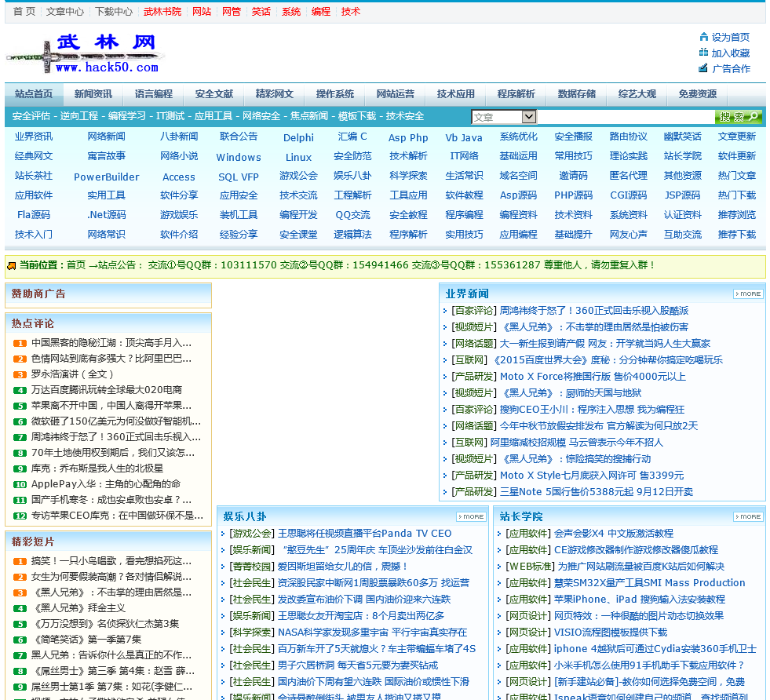Open MORE in 站长学院 section
The width and height of the screenshot is (770, 700).
[x=748, y=516]
